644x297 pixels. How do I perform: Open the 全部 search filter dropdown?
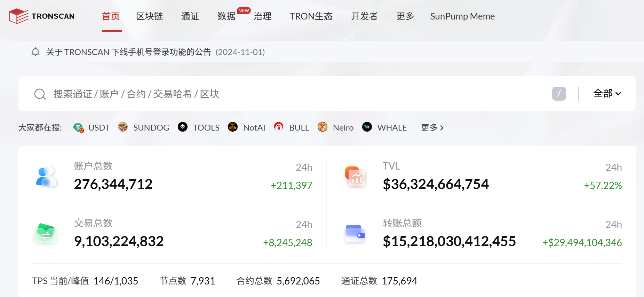[x=607, y=94]
